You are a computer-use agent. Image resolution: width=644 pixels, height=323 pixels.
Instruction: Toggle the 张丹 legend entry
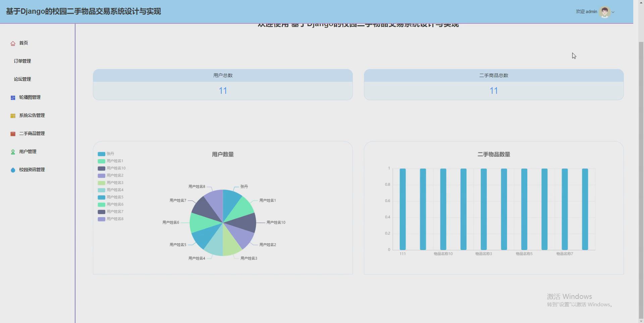click(106, 154)
